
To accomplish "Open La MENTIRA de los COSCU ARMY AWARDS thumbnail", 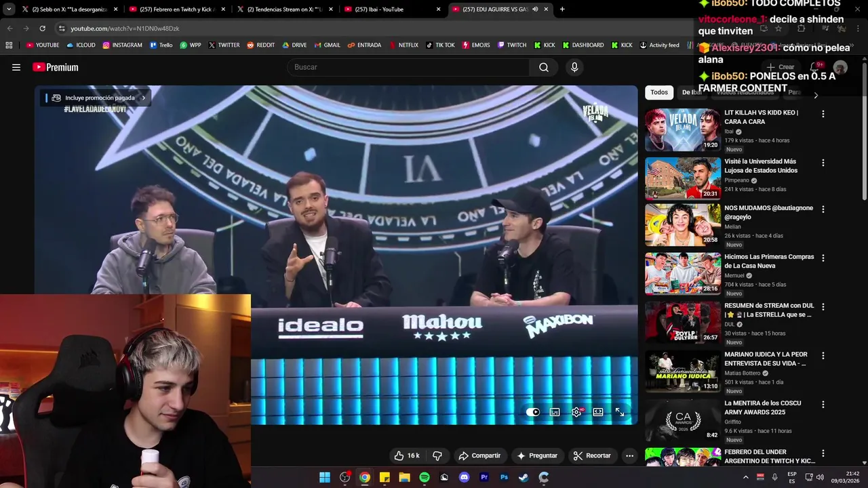I will tap(682, 420).
